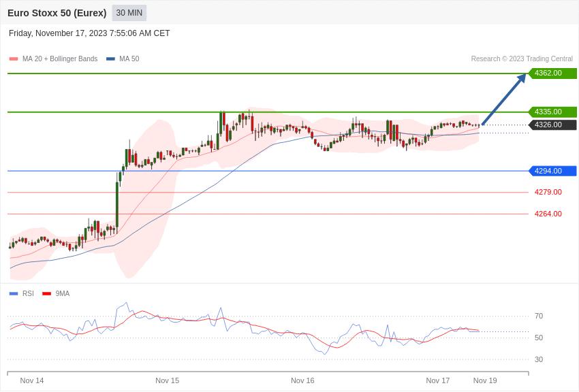Click the Nov 17 date axis label
This screenshot has height=392, width=579.
[x=438, y=380]
